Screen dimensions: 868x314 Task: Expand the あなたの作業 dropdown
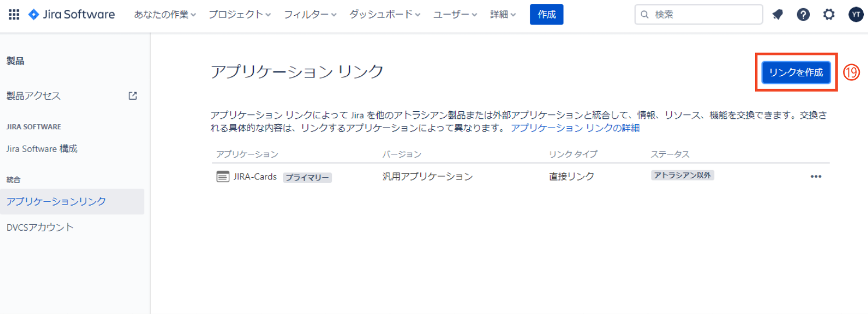pyautogui.click(x=165, y=15)
